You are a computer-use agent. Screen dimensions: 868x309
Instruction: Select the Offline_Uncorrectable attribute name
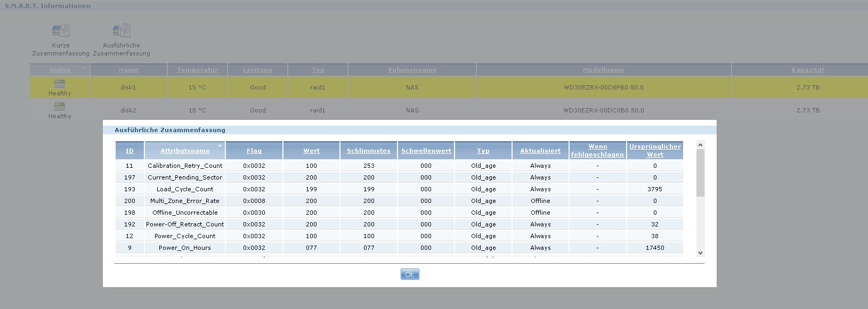pos(185,213)
